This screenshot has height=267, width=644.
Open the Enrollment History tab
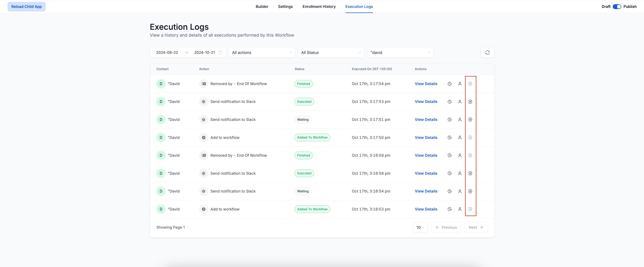coord(319,7)
